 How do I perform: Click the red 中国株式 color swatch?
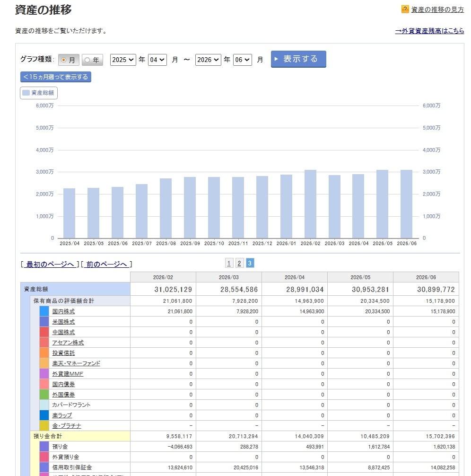coord(44,332)
